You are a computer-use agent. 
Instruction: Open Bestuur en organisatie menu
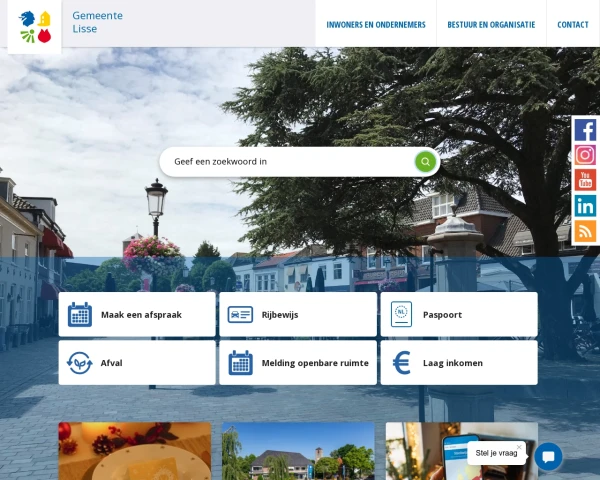point(491,25)
